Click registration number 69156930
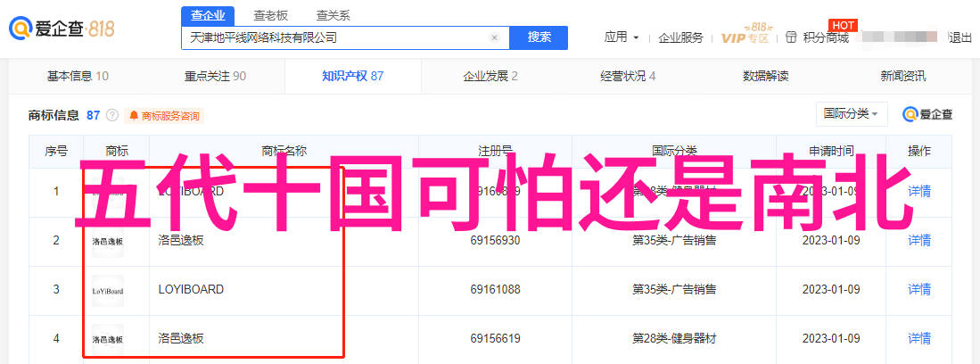Screen dimensions: 980x364 pyautogui.click(x=496, y=240)
